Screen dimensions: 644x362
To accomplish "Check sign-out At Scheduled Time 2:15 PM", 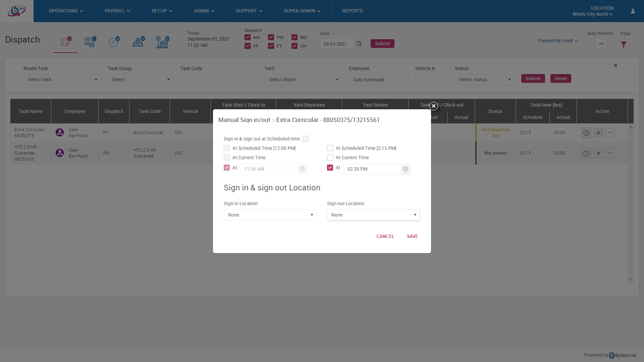I will (330, 148).
